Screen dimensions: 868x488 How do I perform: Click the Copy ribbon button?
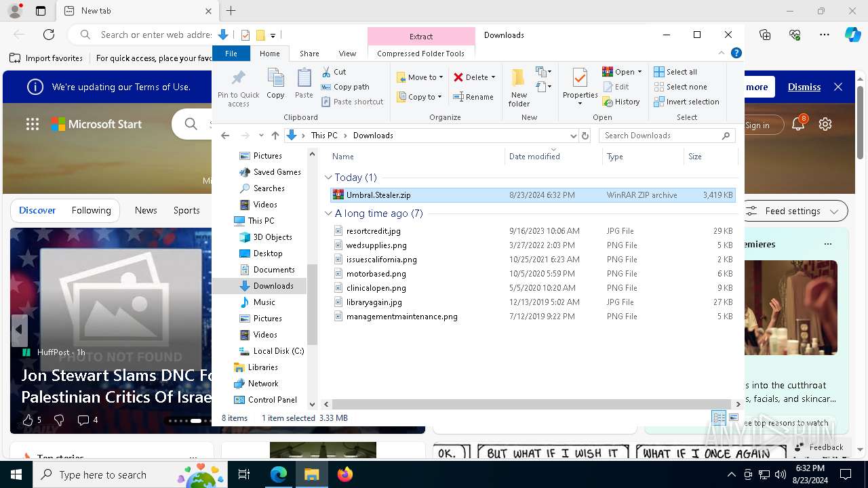275,84
